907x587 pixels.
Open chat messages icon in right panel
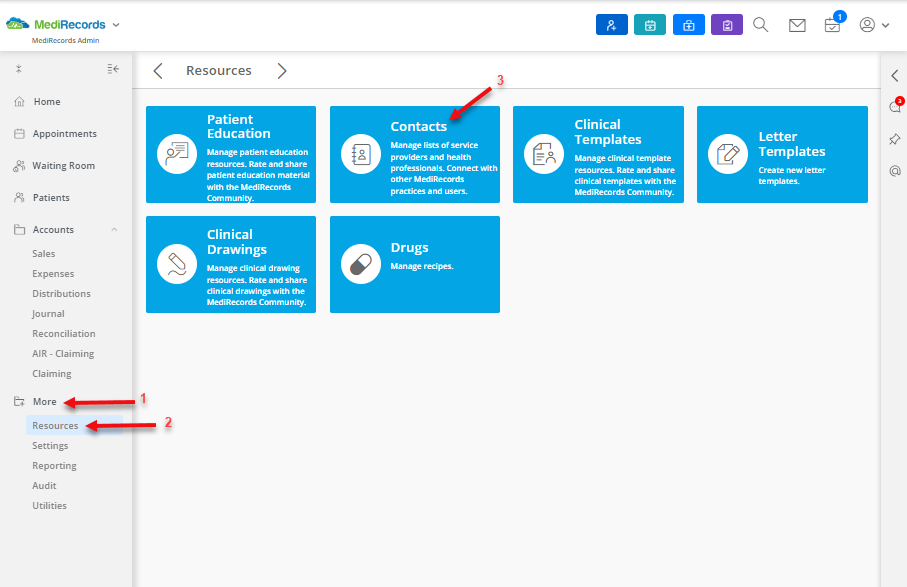coord(895,106)
